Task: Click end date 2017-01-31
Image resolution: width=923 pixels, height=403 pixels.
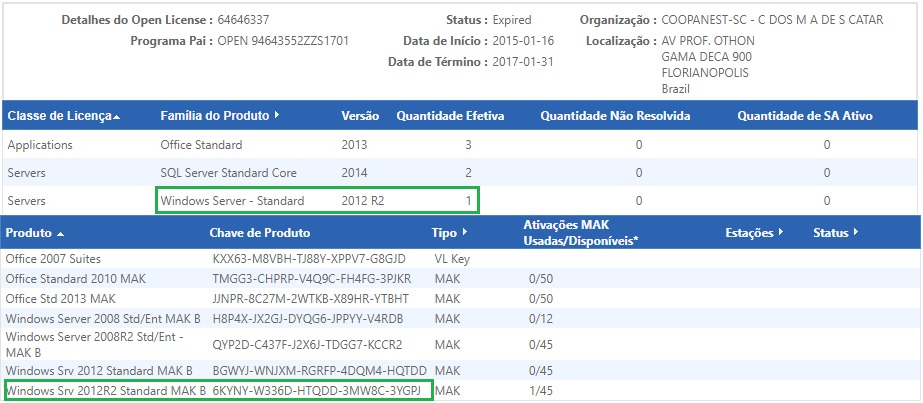Action: pyautogui.click(x=523, y=62)
